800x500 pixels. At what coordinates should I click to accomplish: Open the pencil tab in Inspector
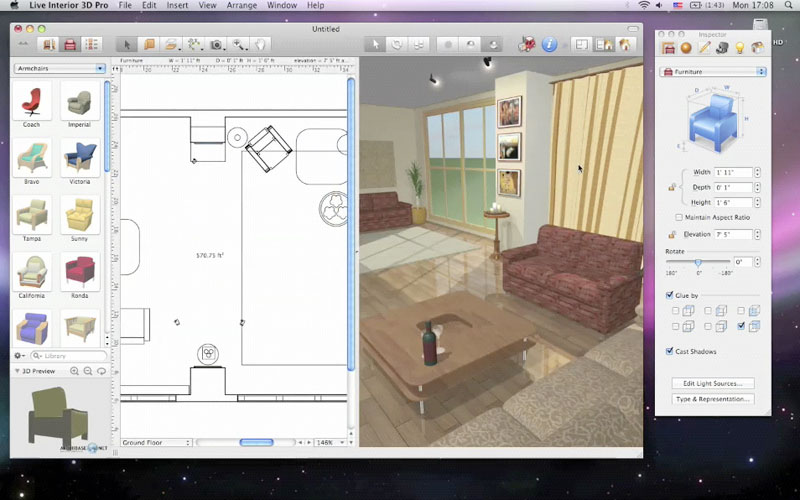[x=704, y=47]
